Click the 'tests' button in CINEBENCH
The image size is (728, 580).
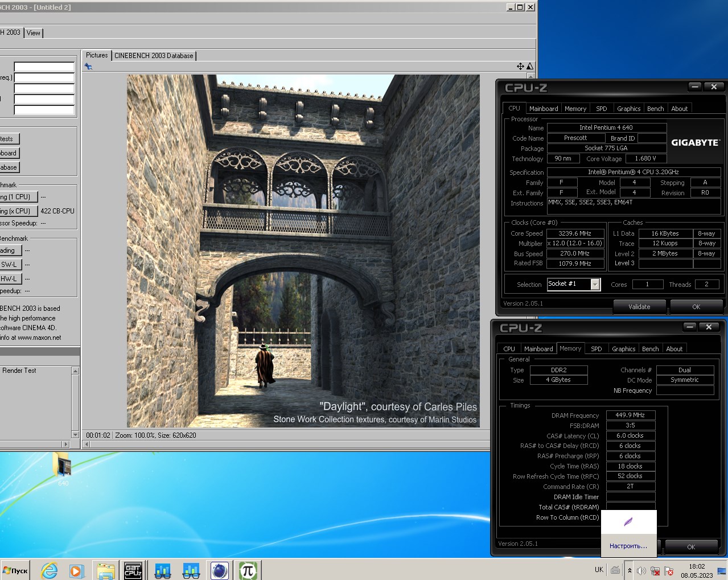[x=10, y=139]
